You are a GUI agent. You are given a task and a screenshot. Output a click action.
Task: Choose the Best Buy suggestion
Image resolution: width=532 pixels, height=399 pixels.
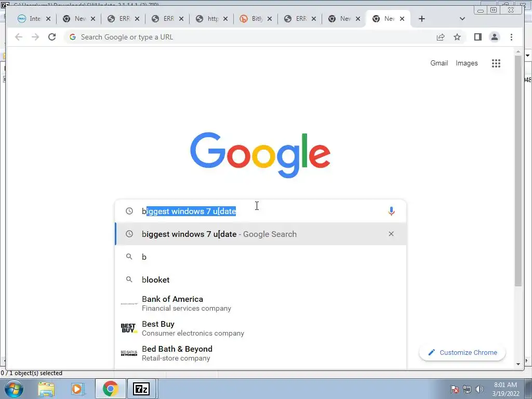pyautogui.click(x=261, y=328)
